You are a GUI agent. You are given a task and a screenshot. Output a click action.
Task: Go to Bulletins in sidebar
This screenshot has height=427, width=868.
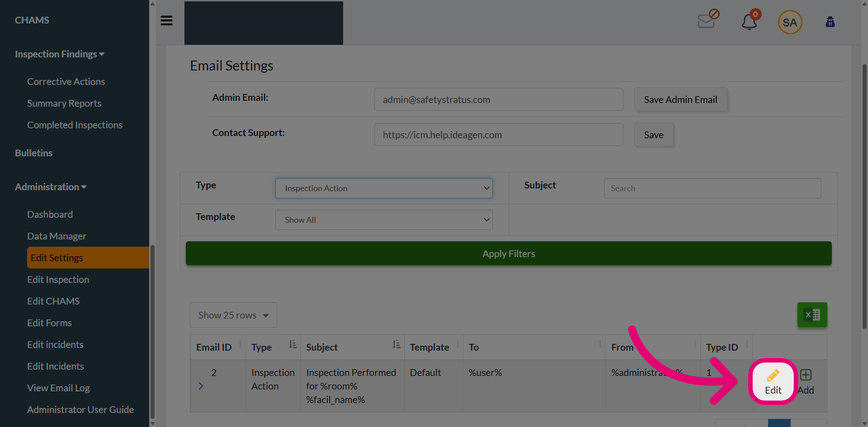[33, 153]
